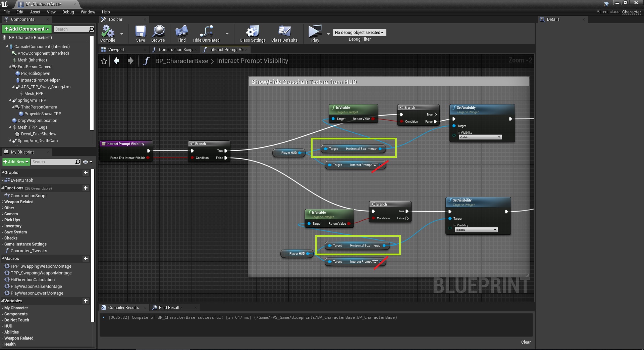
Task: Open the debug object selector dropdown
Action: [x=359, y=33]
